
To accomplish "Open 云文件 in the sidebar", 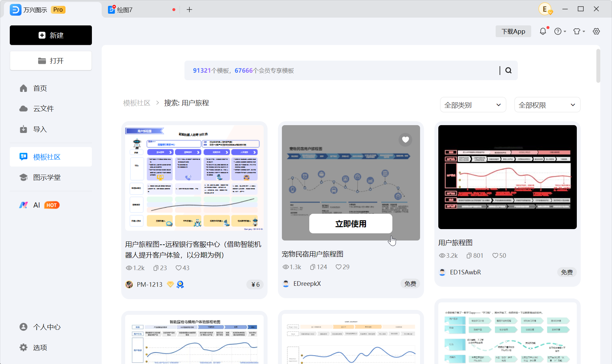I will point(51,109).
